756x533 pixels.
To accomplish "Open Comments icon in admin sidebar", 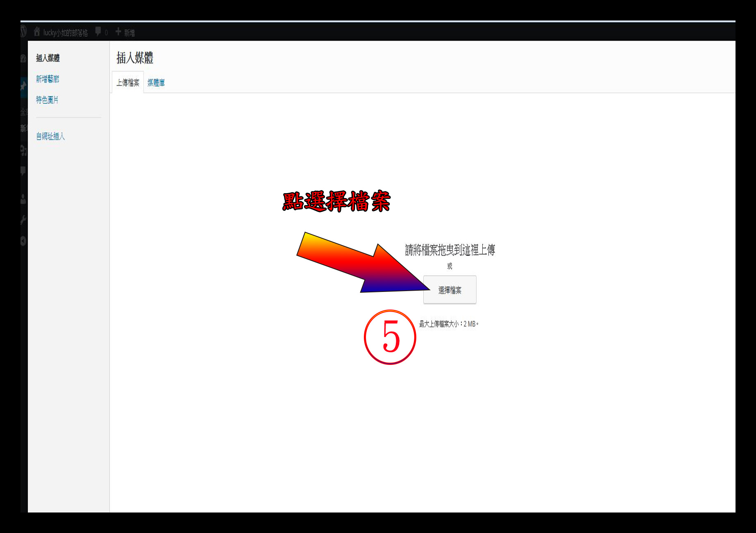I will pos(23,171).
